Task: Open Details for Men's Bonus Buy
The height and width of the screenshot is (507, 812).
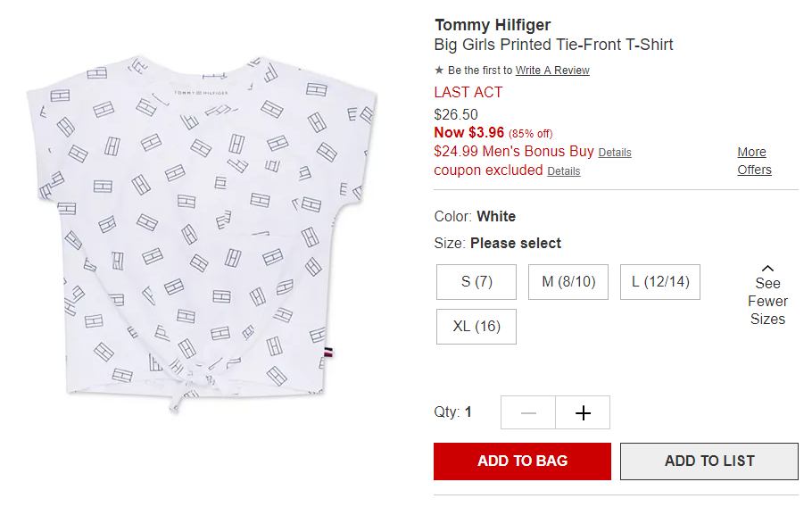Action: [615, 153]
